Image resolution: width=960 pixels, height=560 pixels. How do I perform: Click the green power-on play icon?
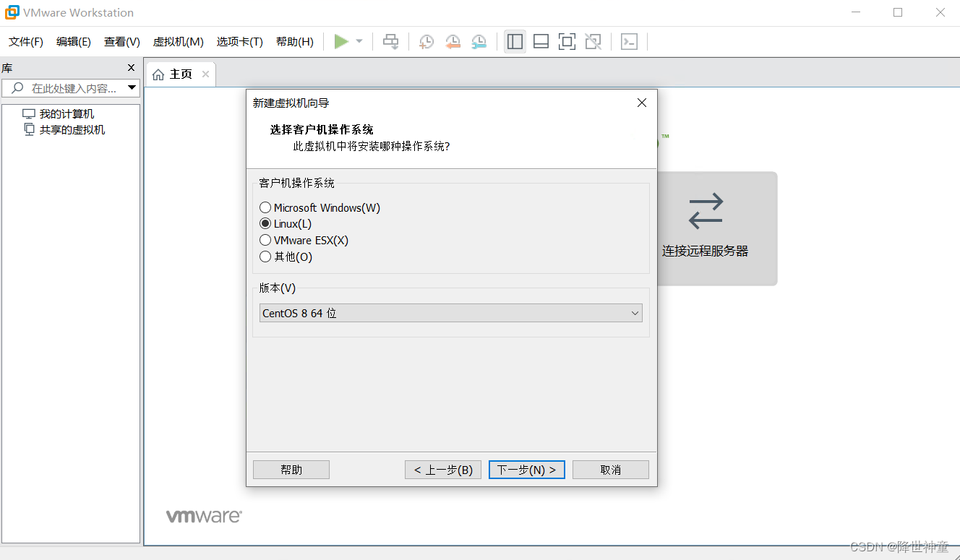coord(341,42)
